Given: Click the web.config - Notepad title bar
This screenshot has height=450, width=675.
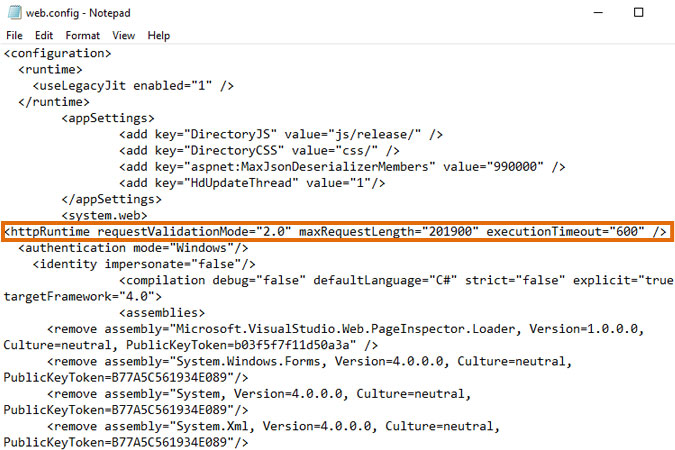Looking at the screenshot, I should pyautogui.click(x=300, y=12).
